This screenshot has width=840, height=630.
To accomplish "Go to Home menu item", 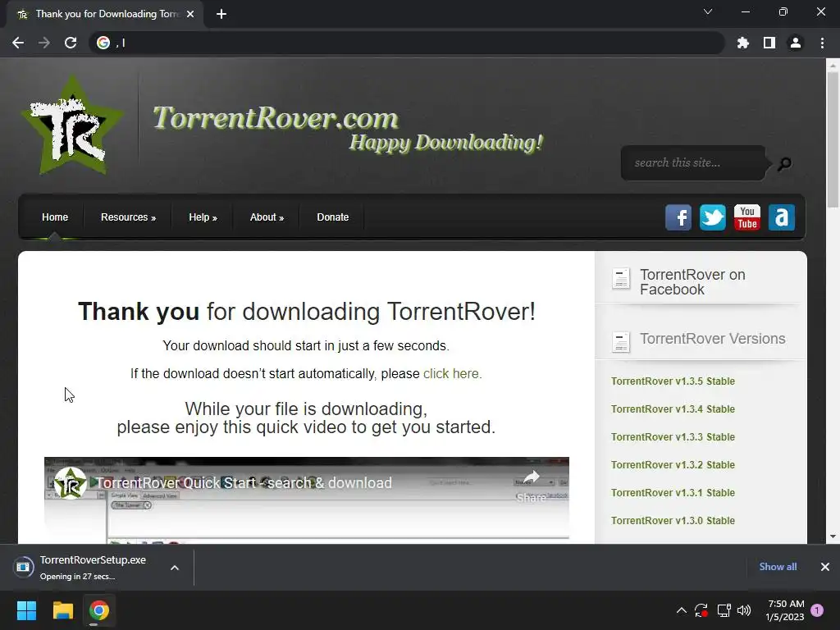I will (x=55, y=217).
